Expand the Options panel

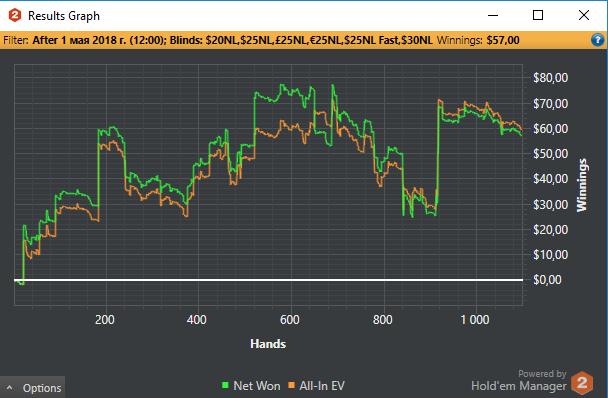click(x=33, y=388)
